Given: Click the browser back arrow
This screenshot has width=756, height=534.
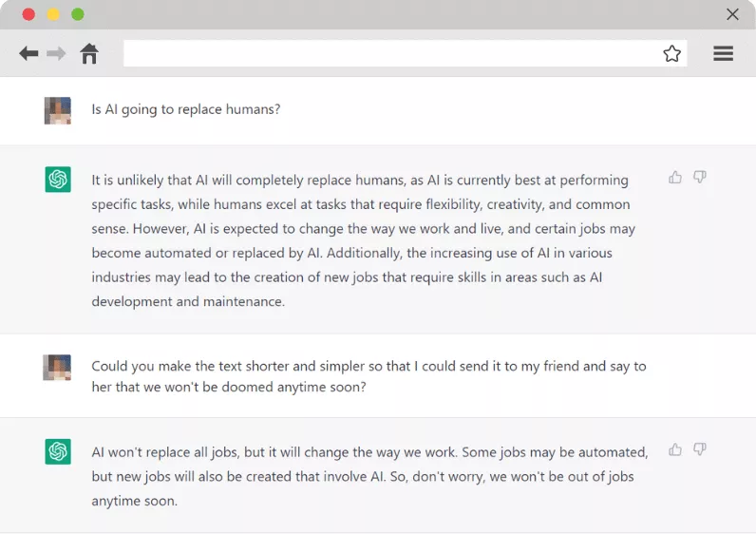Looking at the screenshot, I should pyautogui.click(x=28, y=54).
